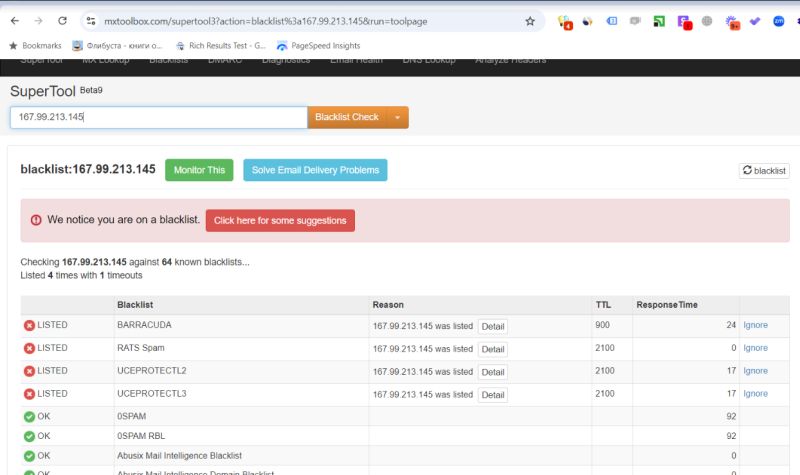This screenshot has height=475, width=800.
Task: Open the purple checkmark extension icon
Action: point(755,21)
